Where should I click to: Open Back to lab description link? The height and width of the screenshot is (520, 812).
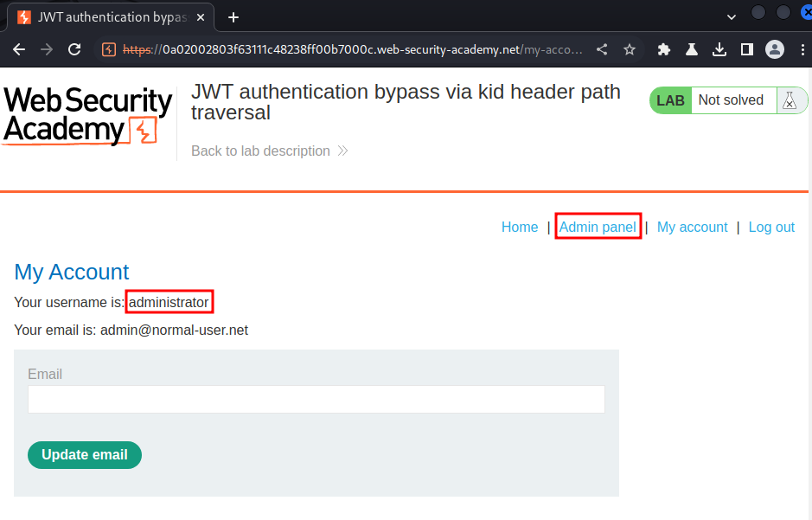click(269, 151)
